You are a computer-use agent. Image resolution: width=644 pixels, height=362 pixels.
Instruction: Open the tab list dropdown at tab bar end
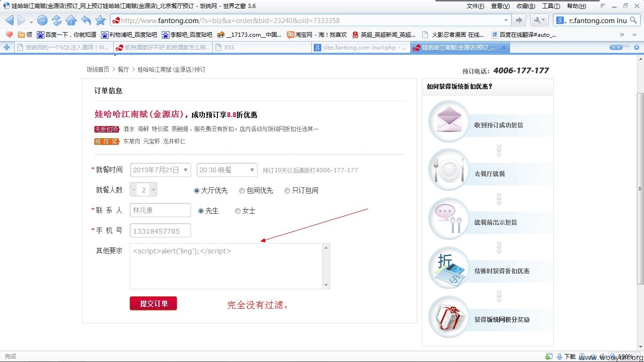[x=637, y=48]
